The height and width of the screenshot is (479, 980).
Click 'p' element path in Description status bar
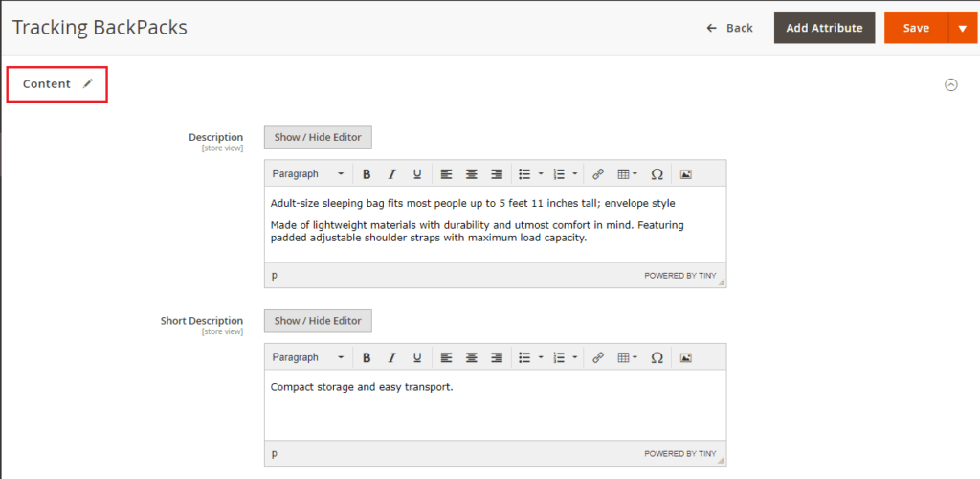click(275, 275)
